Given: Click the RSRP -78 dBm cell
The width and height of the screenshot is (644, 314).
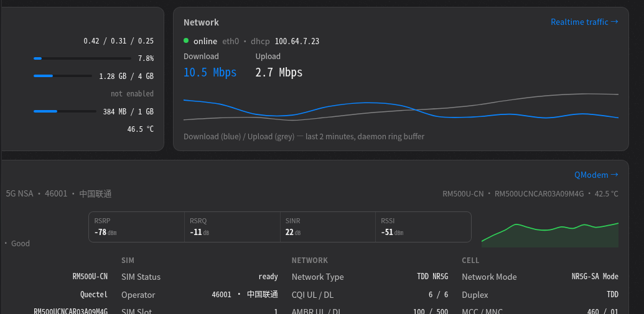Looking at the screenshot, I should [x=137, y=227].
